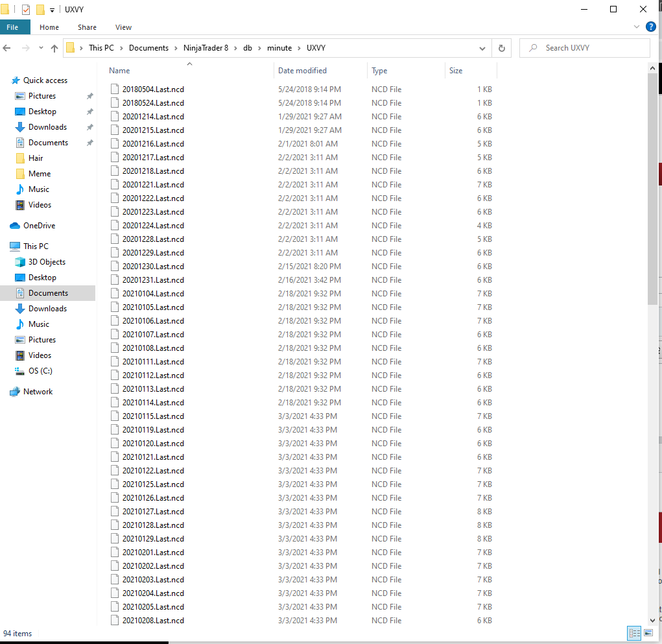
Task: Click the Quick access star icon
Action: (x=16, y=80)
